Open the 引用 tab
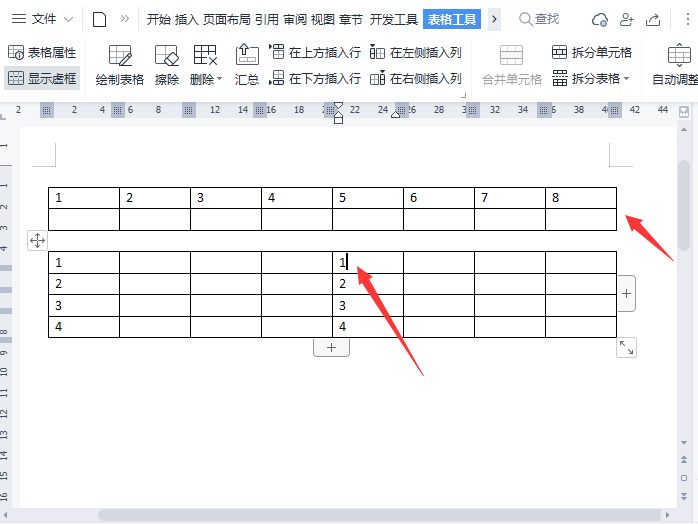The height and width of the screenshot is (524, 698). coord(267,20)
